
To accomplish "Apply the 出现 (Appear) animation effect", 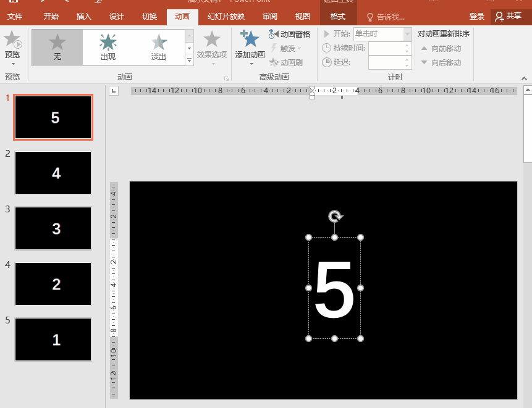I will point(108,48).
